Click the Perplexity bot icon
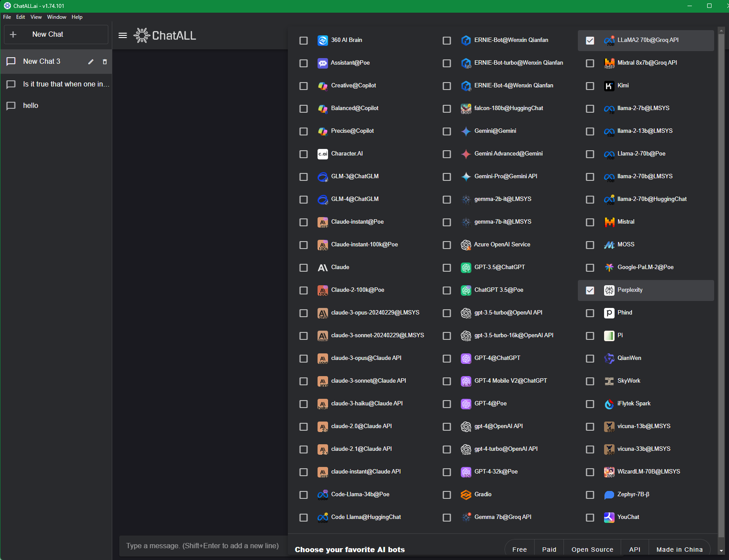 [x=609, y=290]
